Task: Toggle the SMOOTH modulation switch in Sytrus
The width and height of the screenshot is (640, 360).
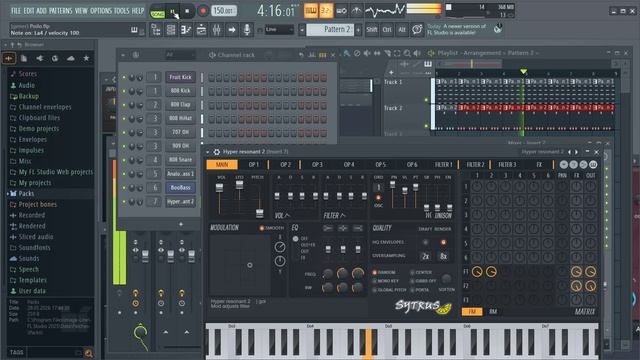Action: pyautogui.click(x=262, y=228)
